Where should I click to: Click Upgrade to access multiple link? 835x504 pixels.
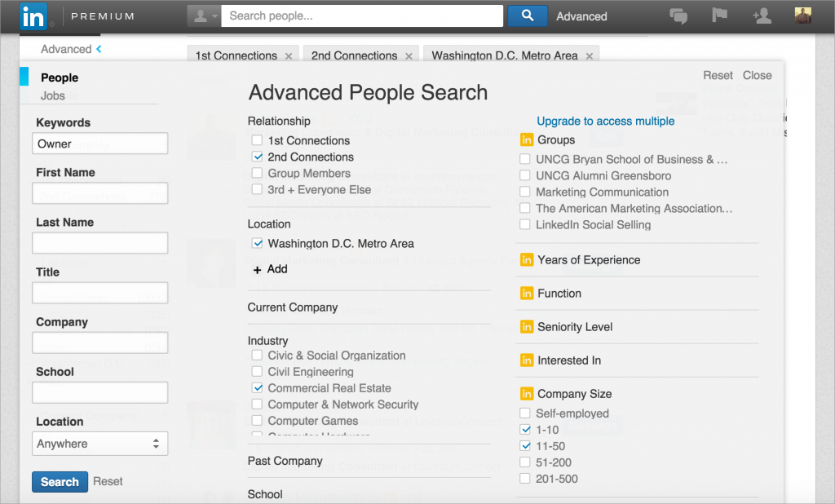(605, 122)
